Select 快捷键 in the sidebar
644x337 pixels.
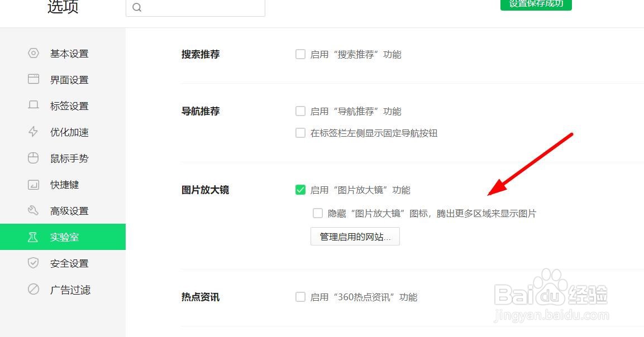63,185
